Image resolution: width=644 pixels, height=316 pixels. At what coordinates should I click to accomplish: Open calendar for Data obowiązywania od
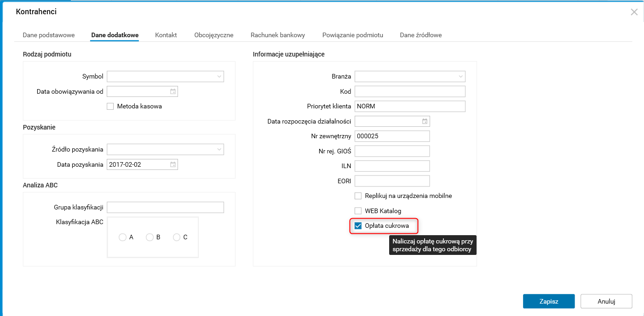click(x=173, y=91)
